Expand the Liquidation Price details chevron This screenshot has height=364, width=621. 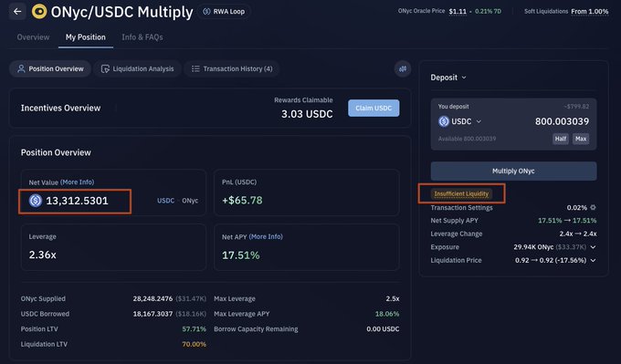[x=593, y=260]
